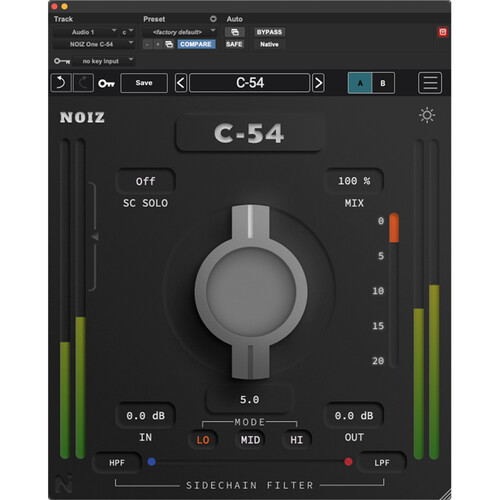Click the threshold arrow marker by input meter
500x500 pixels.
[x=94, y=236]
